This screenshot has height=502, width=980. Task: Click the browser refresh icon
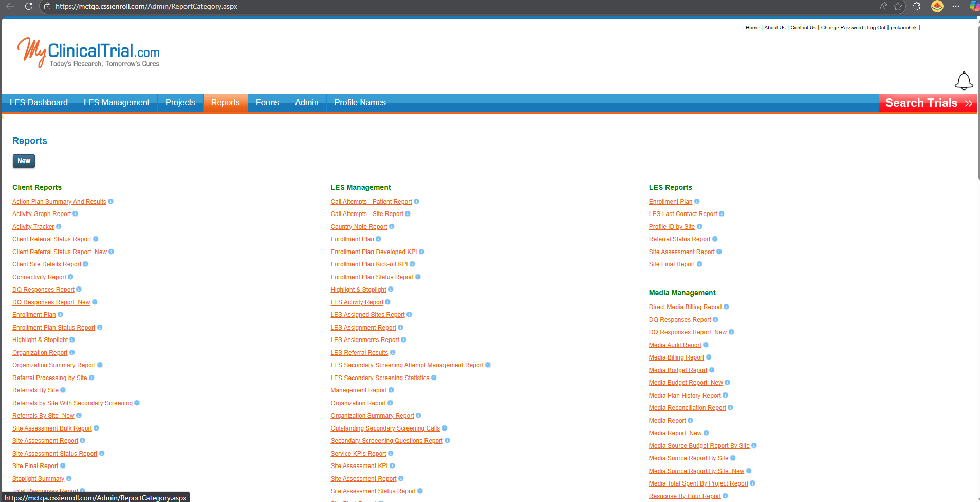29,6
